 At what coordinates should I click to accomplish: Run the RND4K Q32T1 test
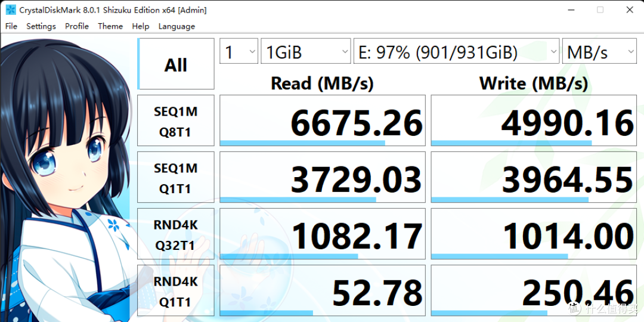click(176, 234)
